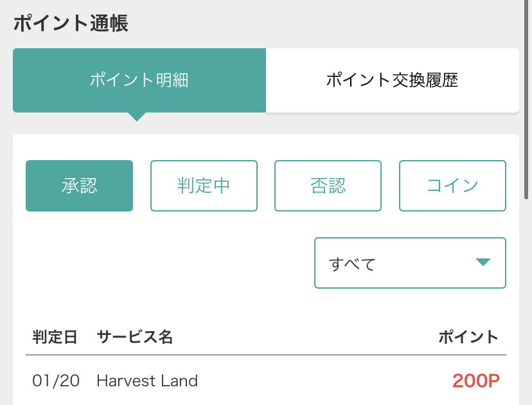
Task: Select the 否認 filter button
Action: 328,186
